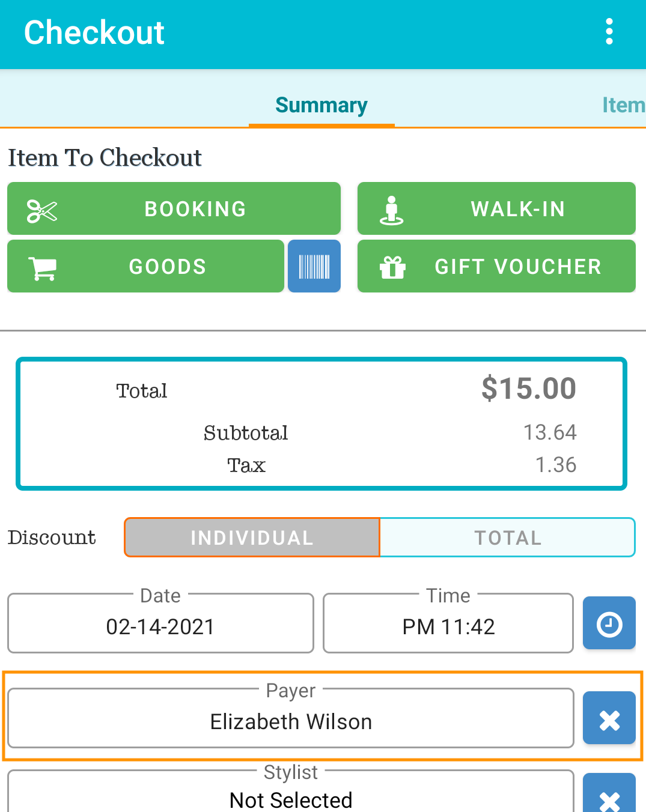Image resolution: width=646 pixels, height=812 pixels.
Task: Tap the scissors icon on Booking
Action: pyautogui.click(x=42, y=210)
